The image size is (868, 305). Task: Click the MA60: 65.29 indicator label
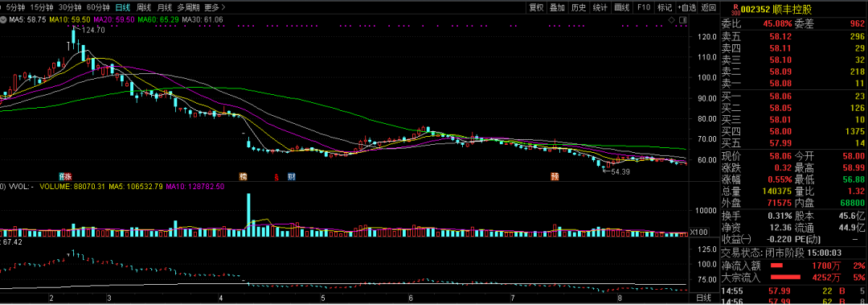click(x=159, y=20)
